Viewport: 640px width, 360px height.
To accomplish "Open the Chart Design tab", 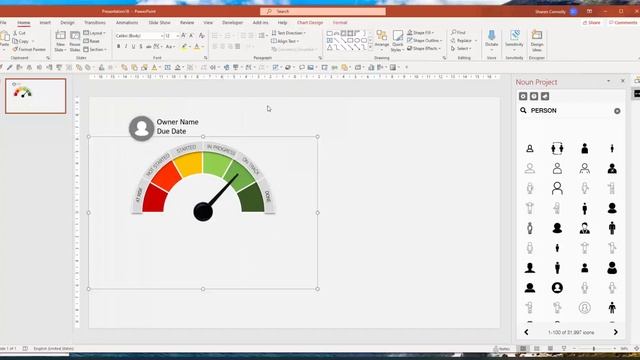I will (310, 23).
